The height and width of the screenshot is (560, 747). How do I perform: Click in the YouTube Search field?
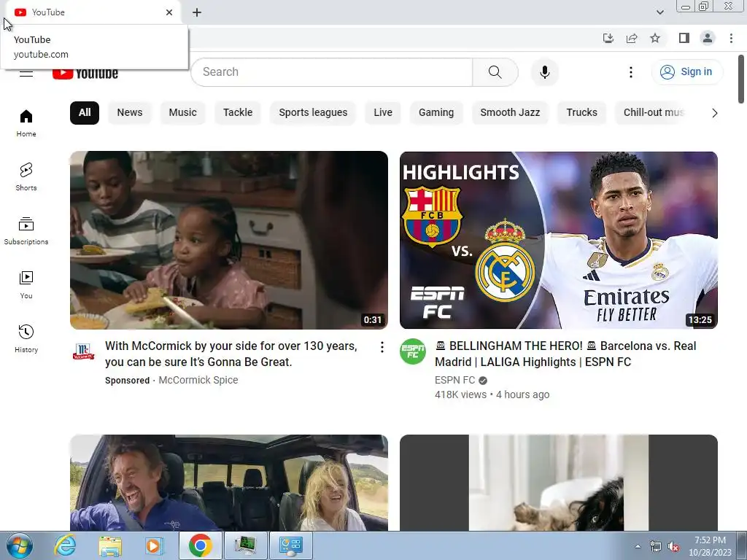tap(332, 72)
